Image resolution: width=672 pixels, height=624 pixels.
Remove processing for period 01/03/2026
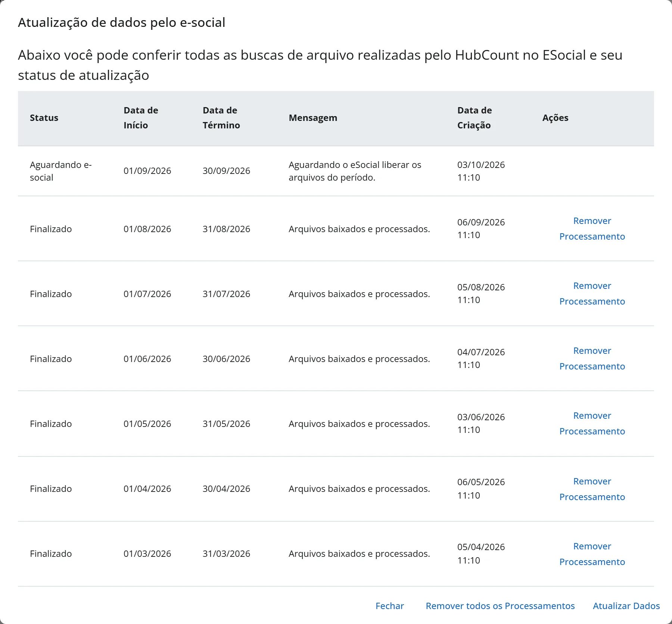(592, 554)
